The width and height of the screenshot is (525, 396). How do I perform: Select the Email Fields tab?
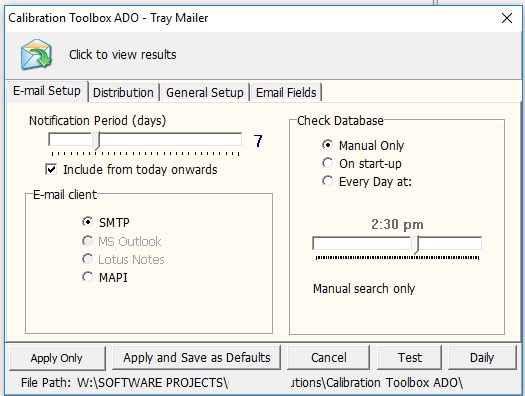tap(286, 92)
